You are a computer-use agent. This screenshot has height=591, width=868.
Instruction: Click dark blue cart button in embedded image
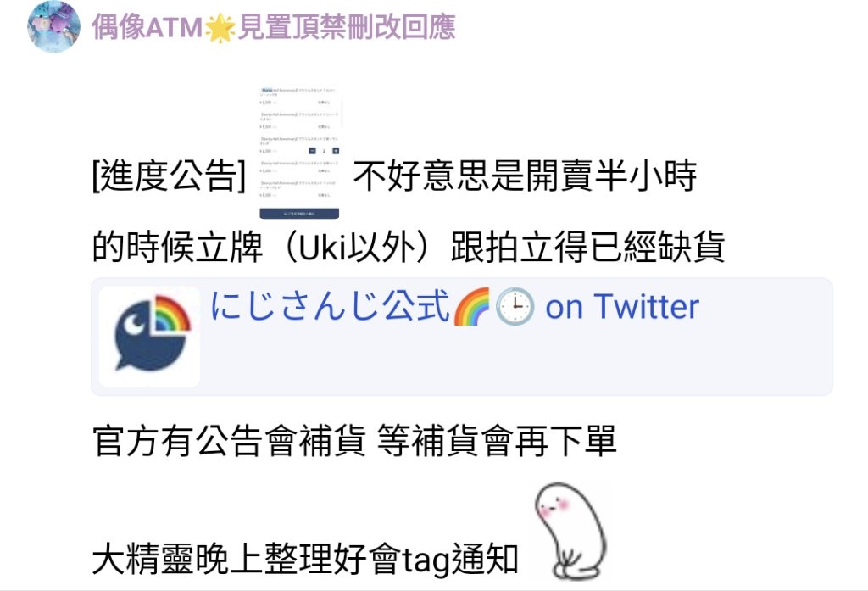point(299,213)
